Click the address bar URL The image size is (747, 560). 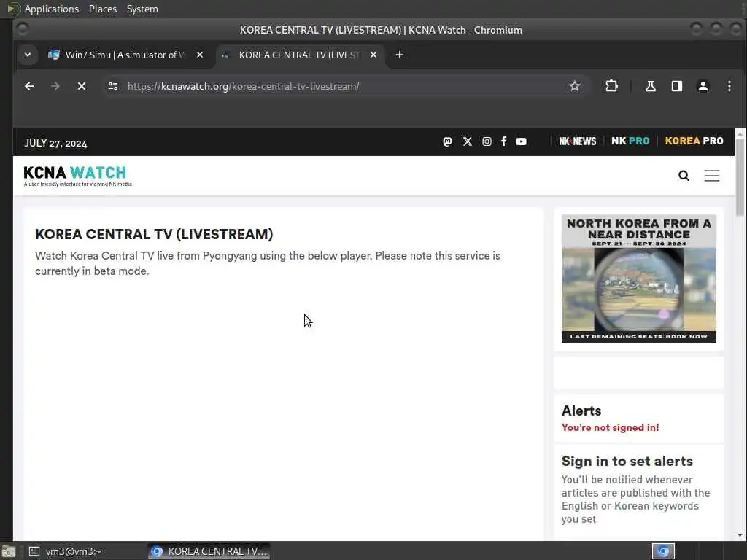(244, 86)
